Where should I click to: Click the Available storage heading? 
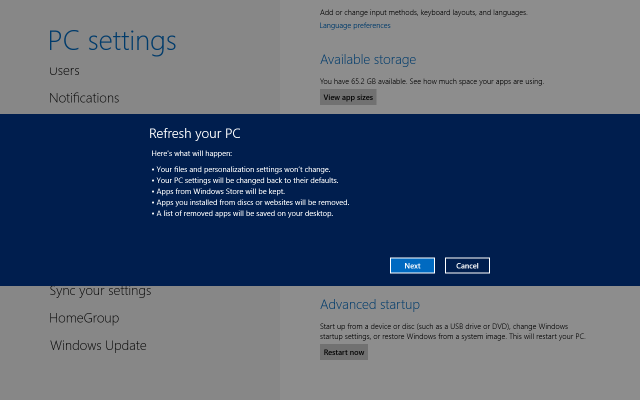click(x=368, y=60)
